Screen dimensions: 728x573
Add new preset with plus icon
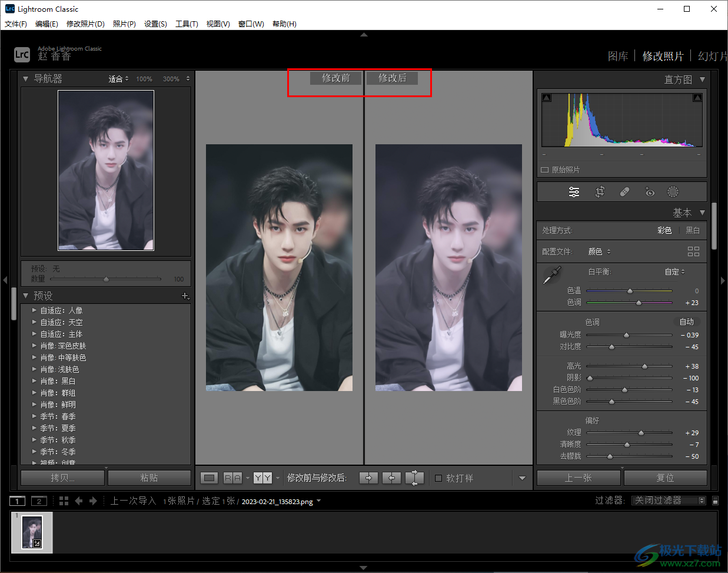[x=185, y=296]
